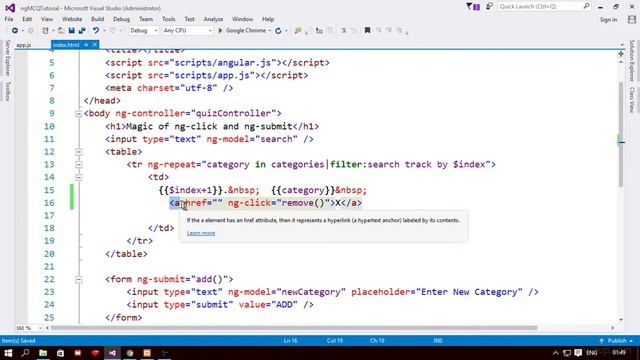
Task: Click the vertical scrollbar thumb
Action: 621,134
